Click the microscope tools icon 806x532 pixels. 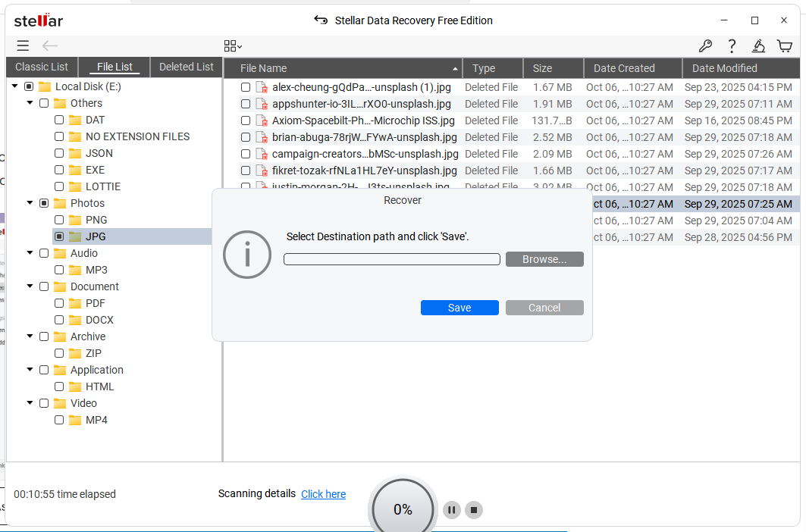tap(758, 46)
